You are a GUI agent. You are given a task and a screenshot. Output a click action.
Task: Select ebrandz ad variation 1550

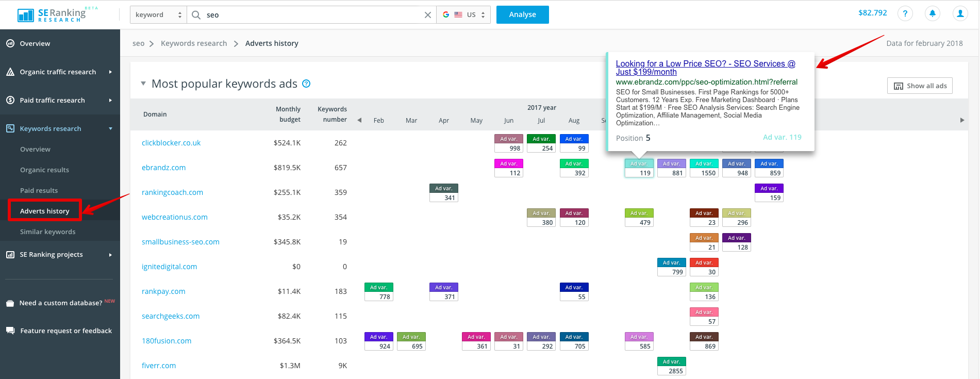(704, 168)
